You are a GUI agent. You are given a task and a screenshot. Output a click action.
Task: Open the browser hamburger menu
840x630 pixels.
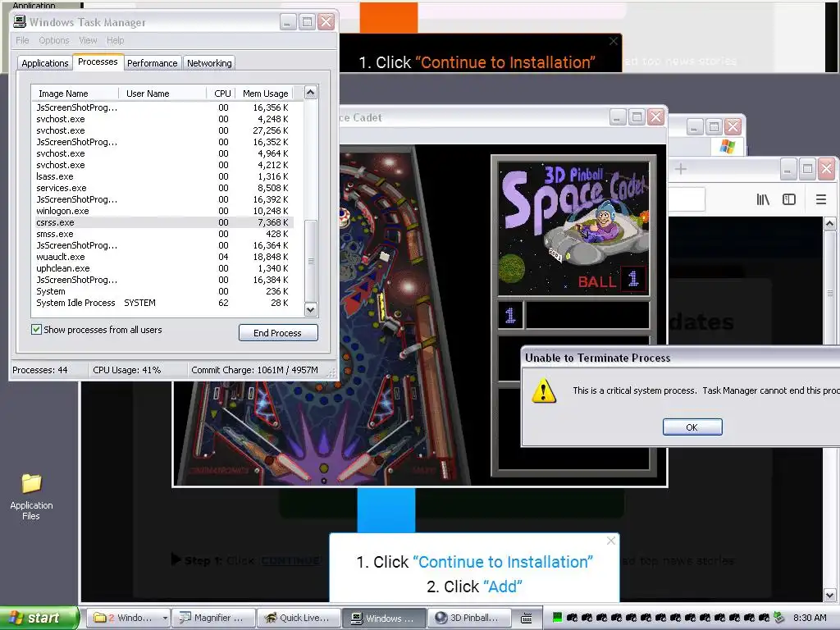pos(820,199)
